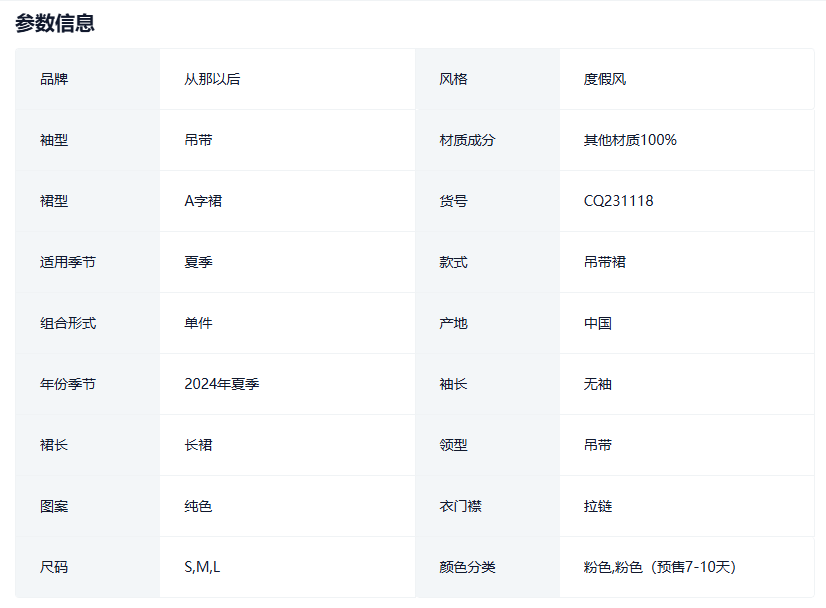Click the 吊带 value beside 领型
Screen dimensions: 826x608
click(598, 445)
